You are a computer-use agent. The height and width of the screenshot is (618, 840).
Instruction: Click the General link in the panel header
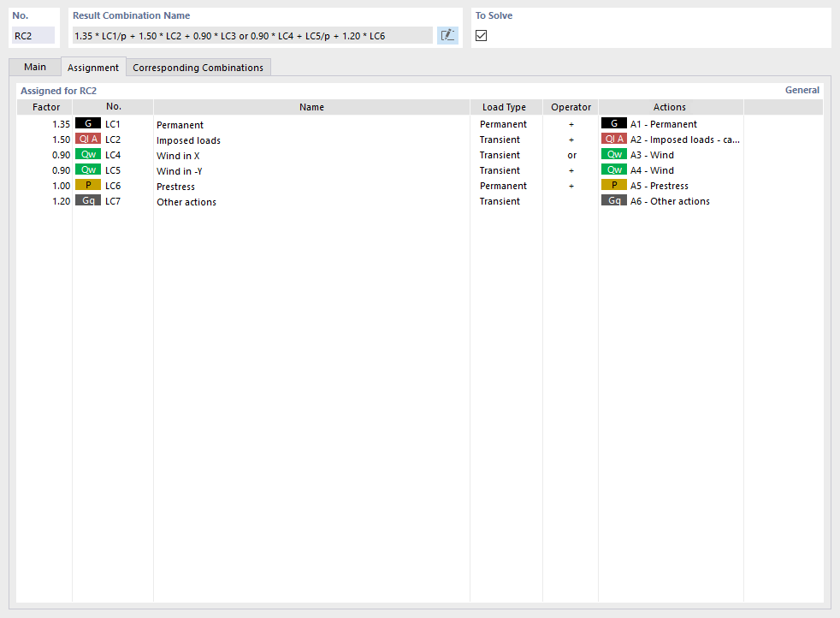click(802, 89)
